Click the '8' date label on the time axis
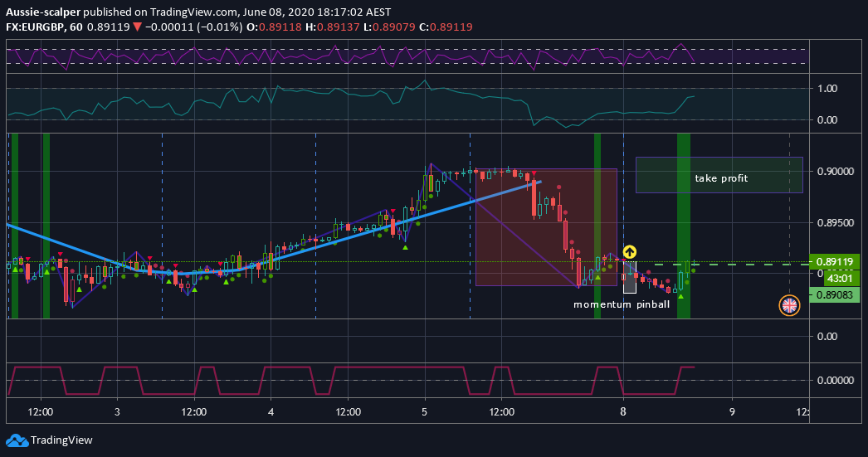Screen dimensions: 868x457 [x=623, y=411]
